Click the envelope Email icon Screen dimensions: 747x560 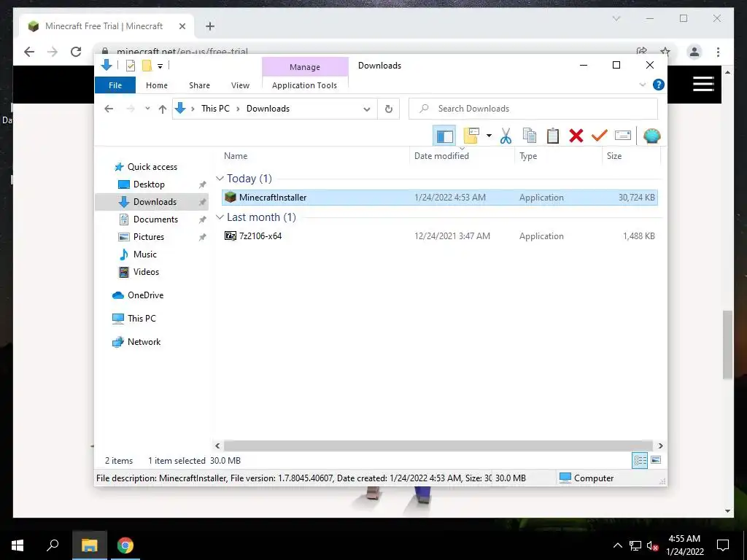click(623, 136)
